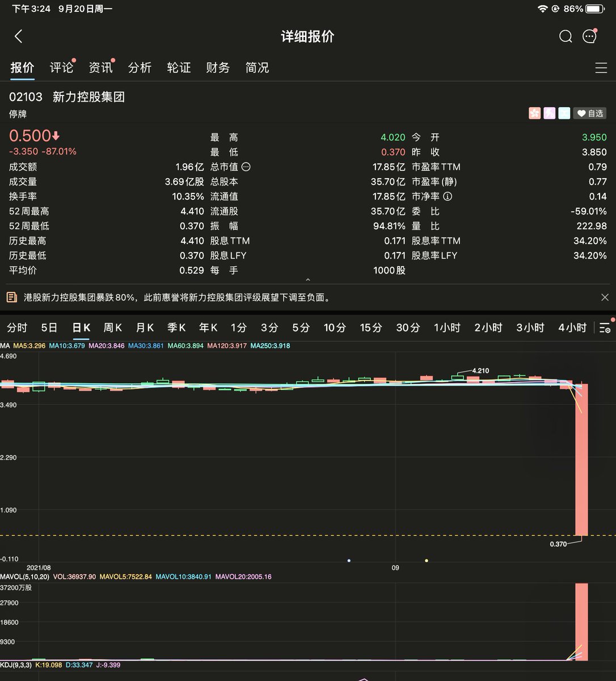This screenshot has width=616, height=681.
Task: Select the 2小时 chart interval
Action: click(x=488, y=327)
